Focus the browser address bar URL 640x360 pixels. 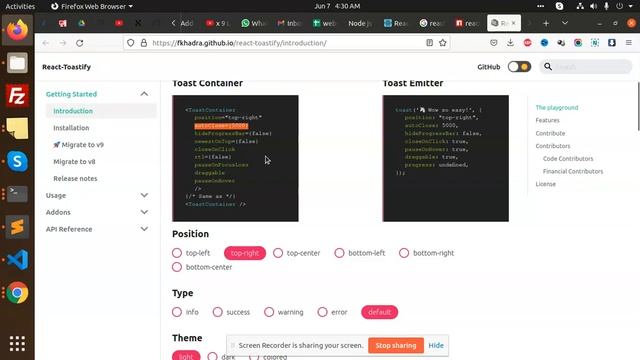[x=286, y=43]
